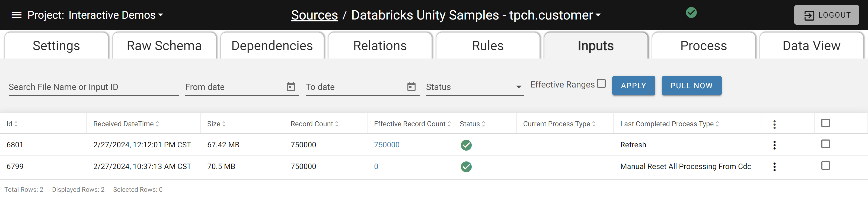Open actions menu for input 6801
Viewport: 868px width, 198px height.
click(774, 145)
